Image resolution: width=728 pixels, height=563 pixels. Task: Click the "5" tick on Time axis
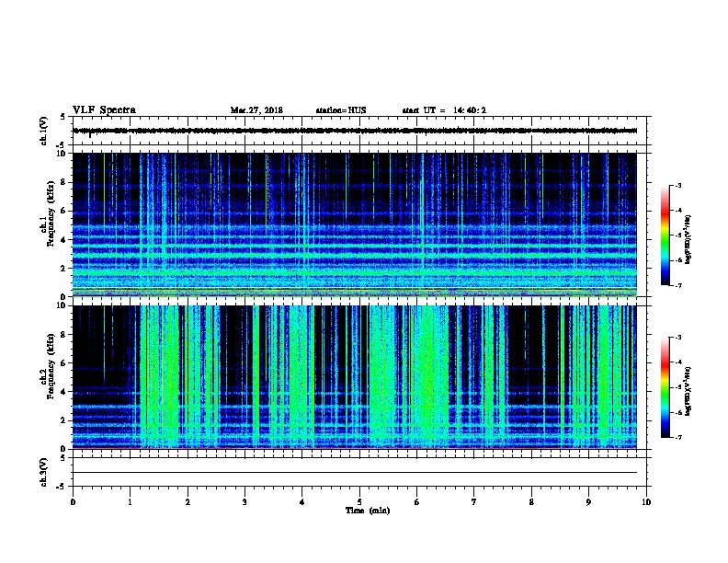[x=359, y=501]
